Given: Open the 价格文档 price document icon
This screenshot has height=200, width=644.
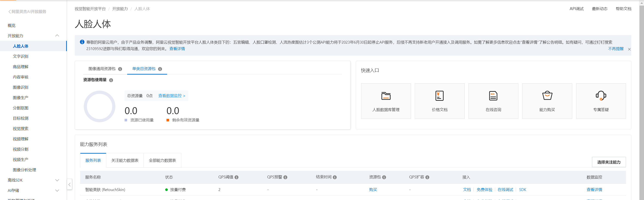Looking at the screenshot, I should pos(440,101).
